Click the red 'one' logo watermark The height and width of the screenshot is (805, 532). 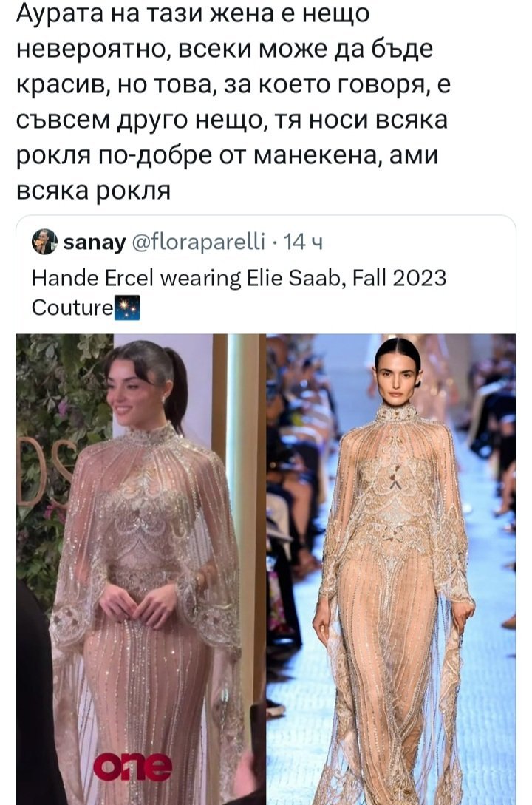click(x=132, y=767)
